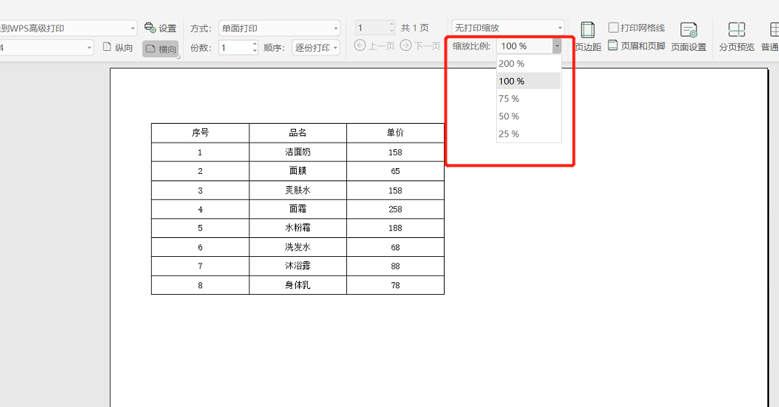
Task: Open 页边距 margins tool
Action: (588, 37)
